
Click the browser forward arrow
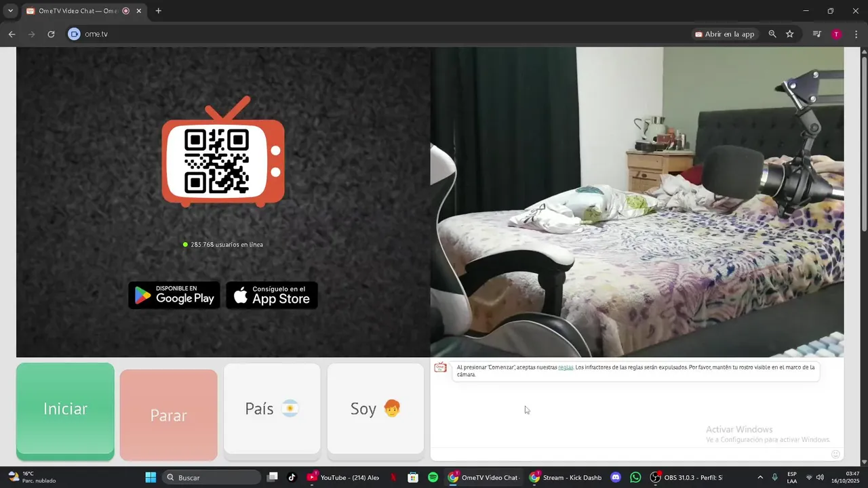click(31, 34)
